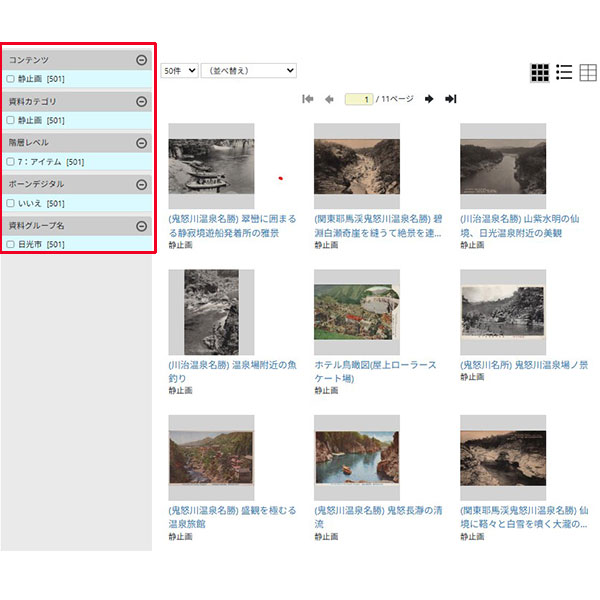Collapse the コンテンツ filter section
The width and height of the screenshot is (600, 600).
pyautogui.click(x=142, y=60)
